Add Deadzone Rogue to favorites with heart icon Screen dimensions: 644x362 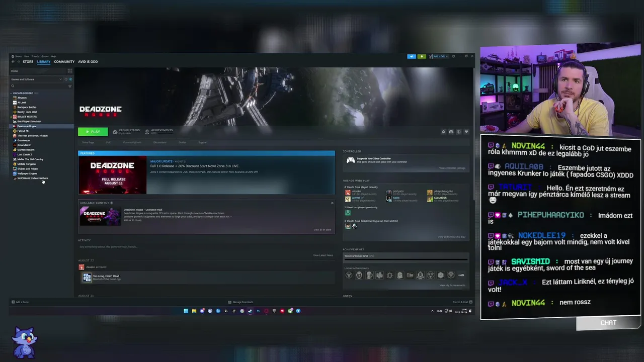(x=466, y=132)
